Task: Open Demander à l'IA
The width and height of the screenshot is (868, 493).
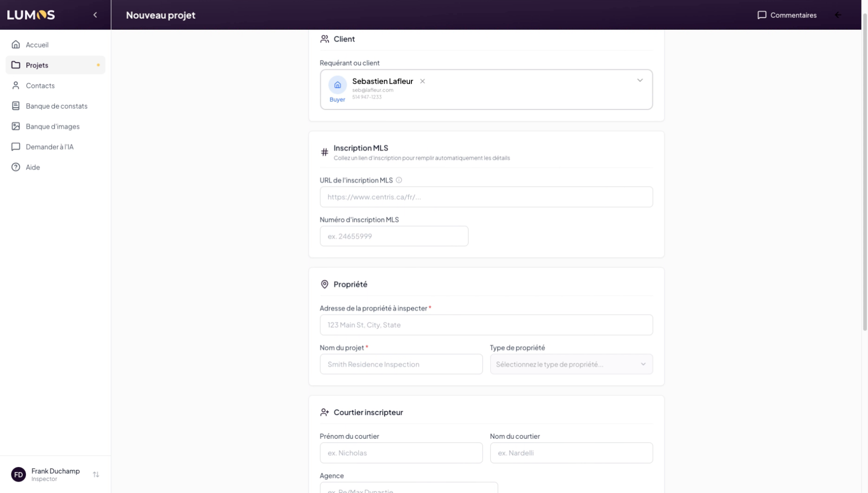Action: [x=49, y=147]
